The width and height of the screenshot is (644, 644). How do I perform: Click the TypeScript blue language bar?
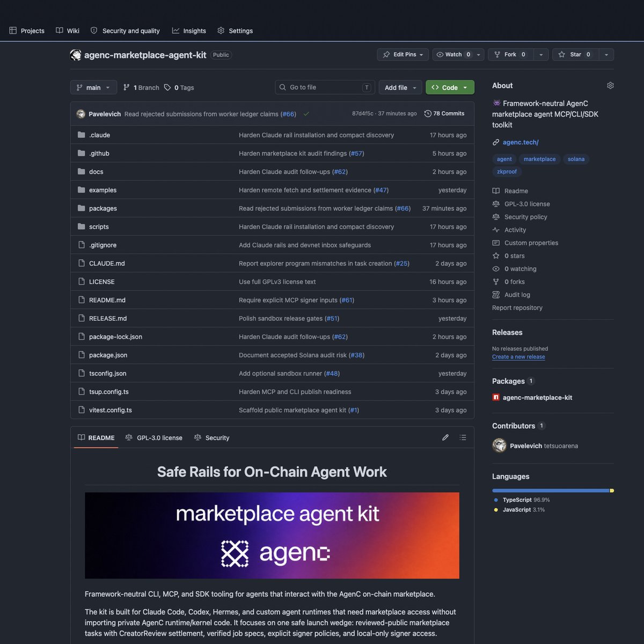(x=551, y=491)
